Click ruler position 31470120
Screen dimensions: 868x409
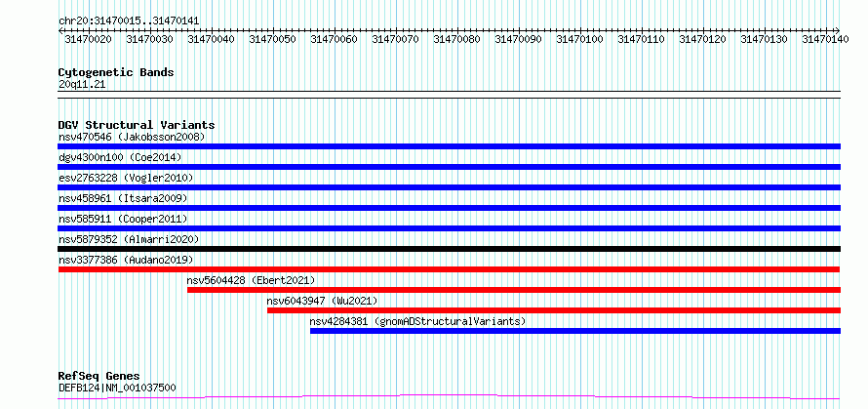click(702, 39)
